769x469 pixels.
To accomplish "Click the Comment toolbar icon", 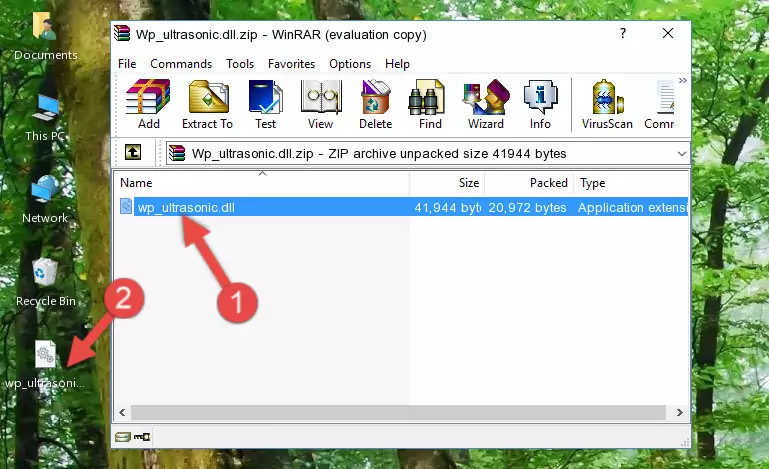I will click(660, 104).
